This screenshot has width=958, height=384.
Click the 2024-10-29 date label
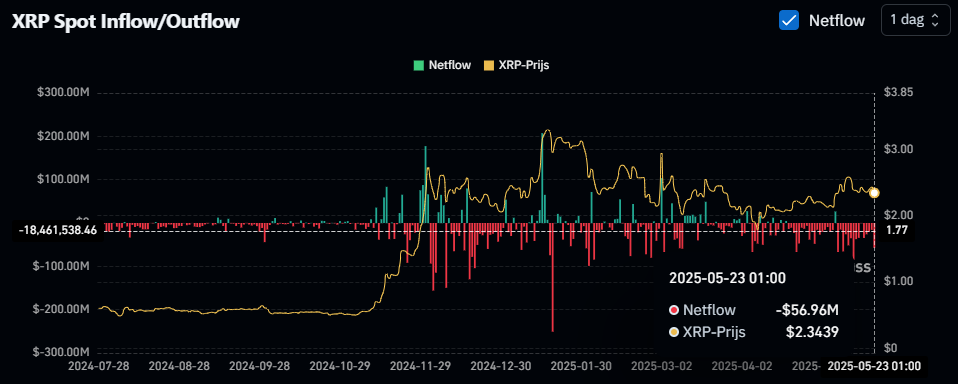pos(339,366)
